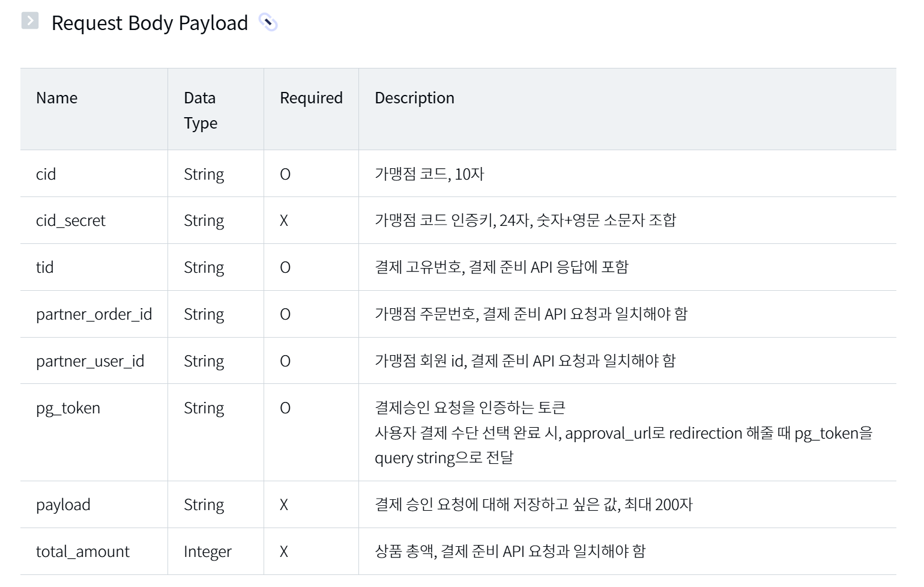Click the payload parameter name

63,505
